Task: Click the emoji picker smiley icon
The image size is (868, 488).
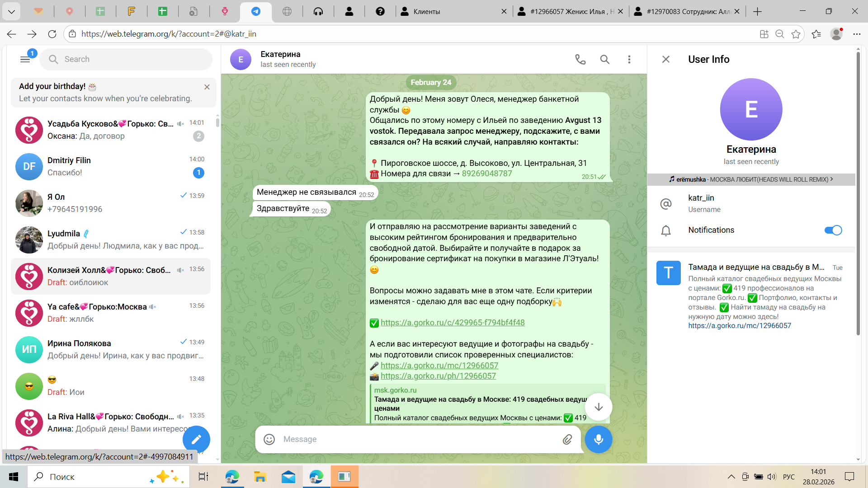Action: pyautogui.click(x=269, y=439)
